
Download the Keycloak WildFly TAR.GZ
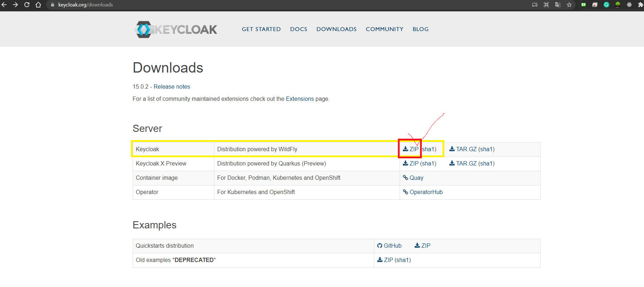click(463, 149)
